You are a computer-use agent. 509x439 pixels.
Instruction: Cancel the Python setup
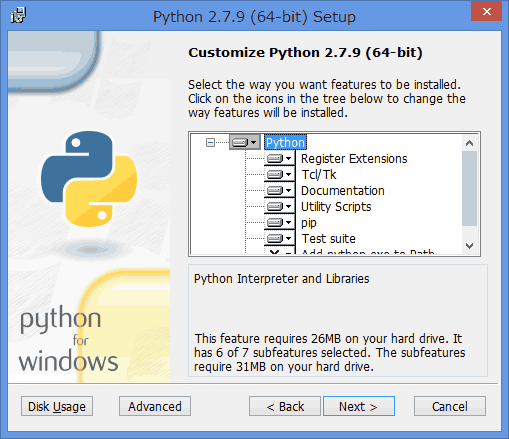click(x=450, y=406)
